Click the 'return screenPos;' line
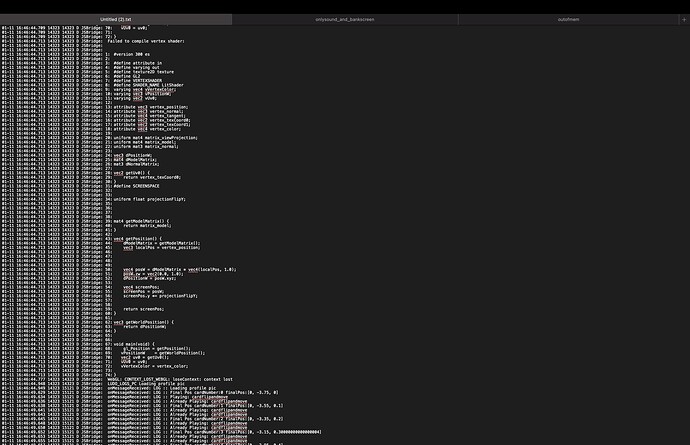This screenshot has height=445, width=690. [143, 309]
